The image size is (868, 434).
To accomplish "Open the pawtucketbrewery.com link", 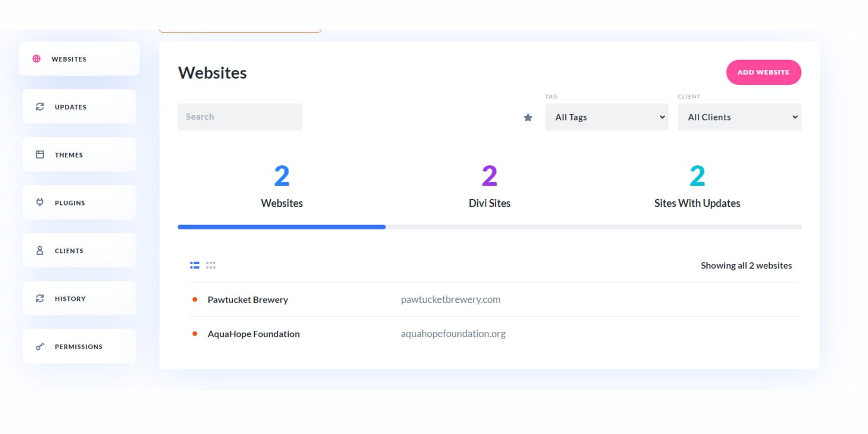I will point(450,299).
